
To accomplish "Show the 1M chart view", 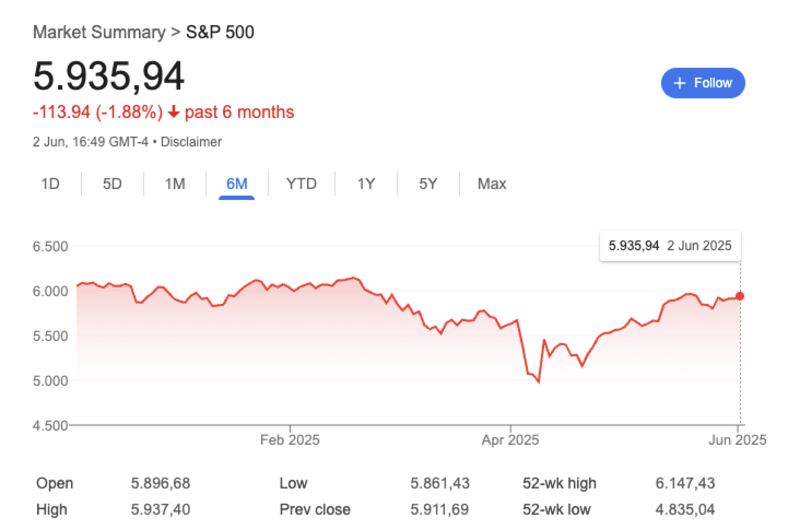I will click(x=175, y=184).
